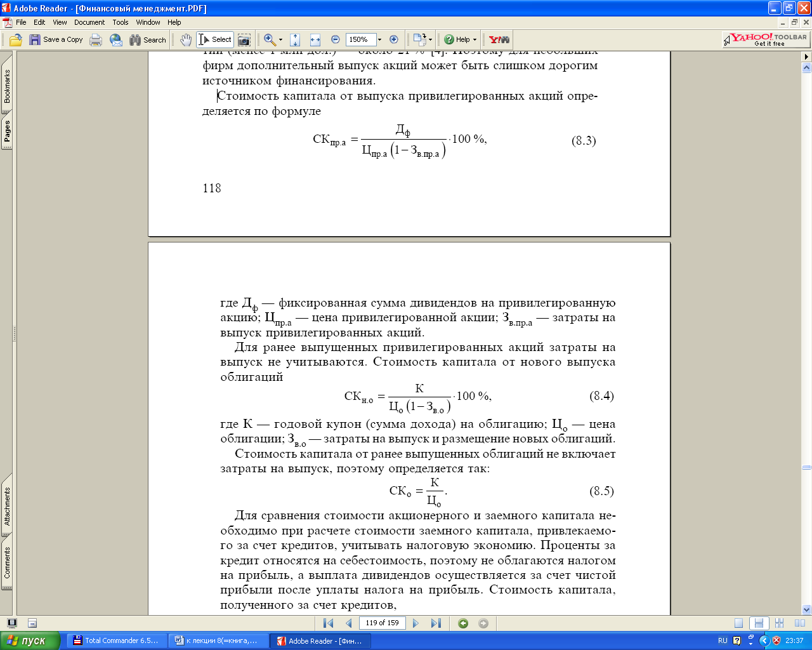Click the tray clock 23:37
The image size is (812, 650).
794,640
